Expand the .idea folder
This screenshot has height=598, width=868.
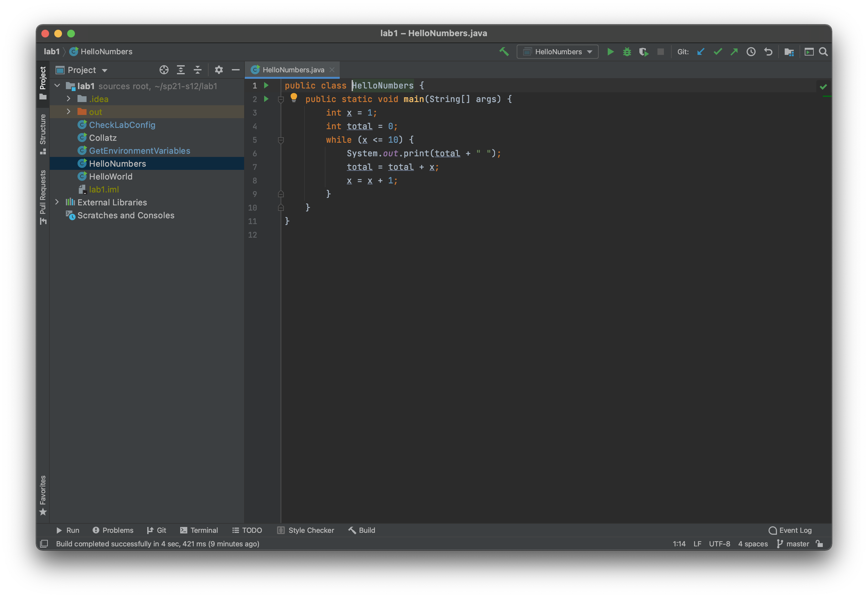[68, 98]
